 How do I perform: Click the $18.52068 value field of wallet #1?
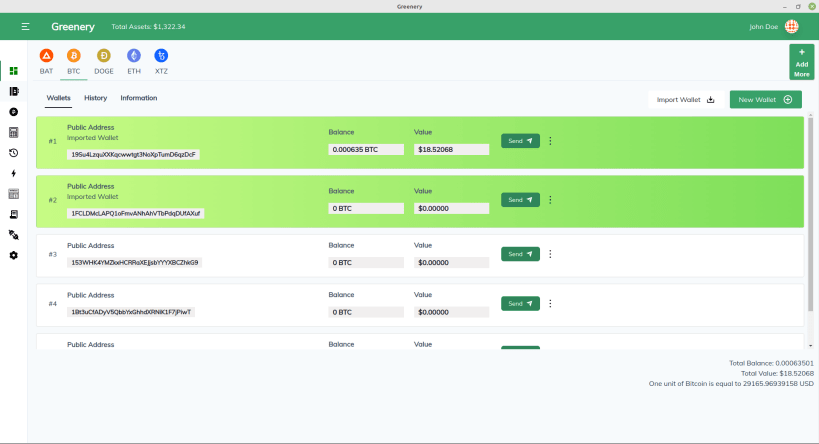coord(451,149)
